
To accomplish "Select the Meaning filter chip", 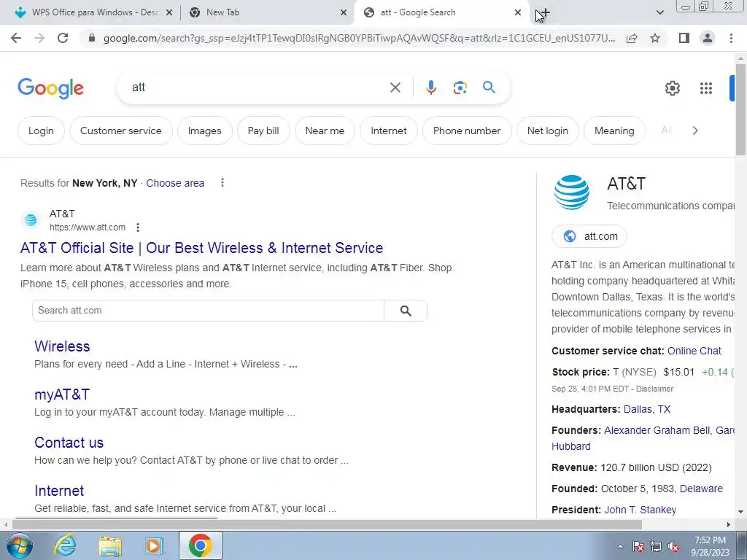I will pyautogui.click(x=614, y=131).
